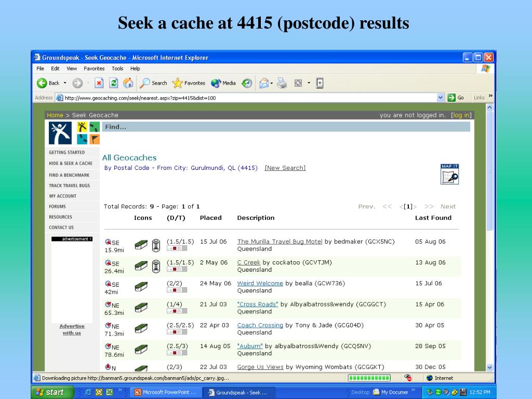532x399 pixels.
Task: Click cache box icon in Auburn row
Action: click(141, 350)
